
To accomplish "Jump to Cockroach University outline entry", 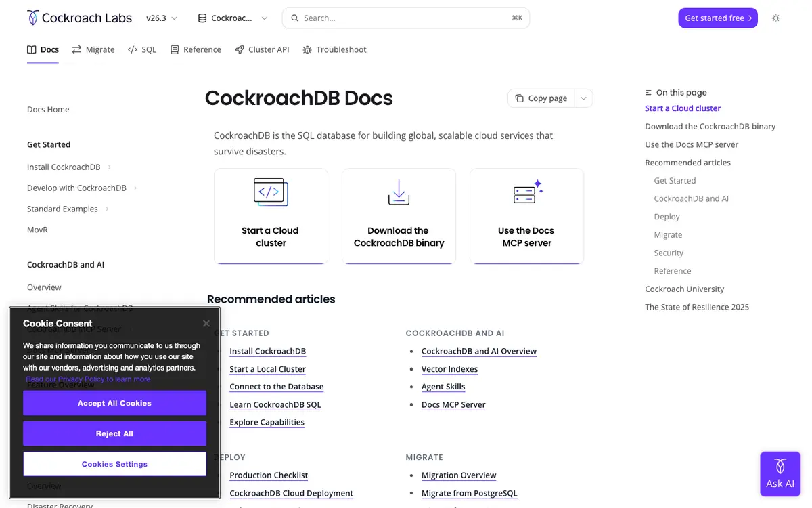I will [x=684, y=289].
